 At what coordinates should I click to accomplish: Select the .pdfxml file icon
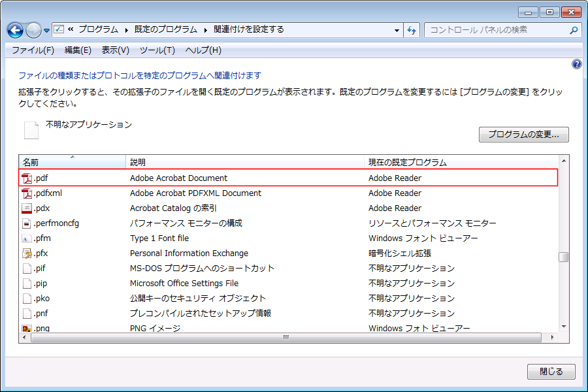pyautogui.click(x=27, y=193)
